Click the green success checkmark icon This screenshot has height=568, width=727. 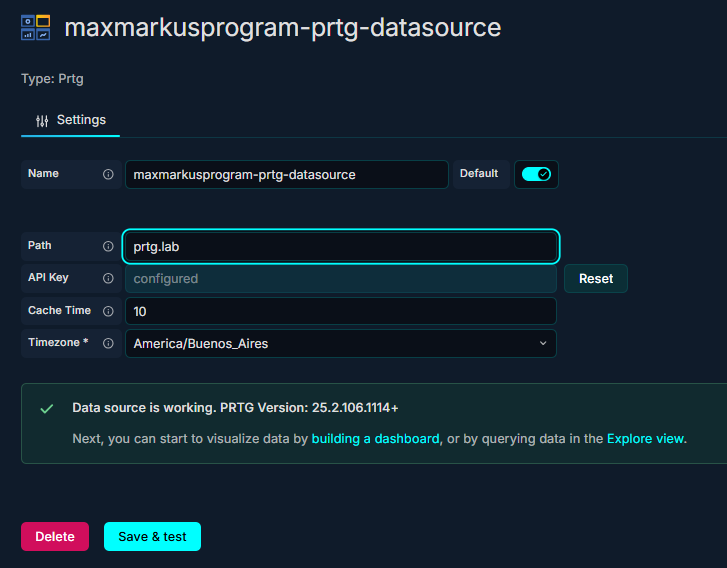click(x=47, y=408)
